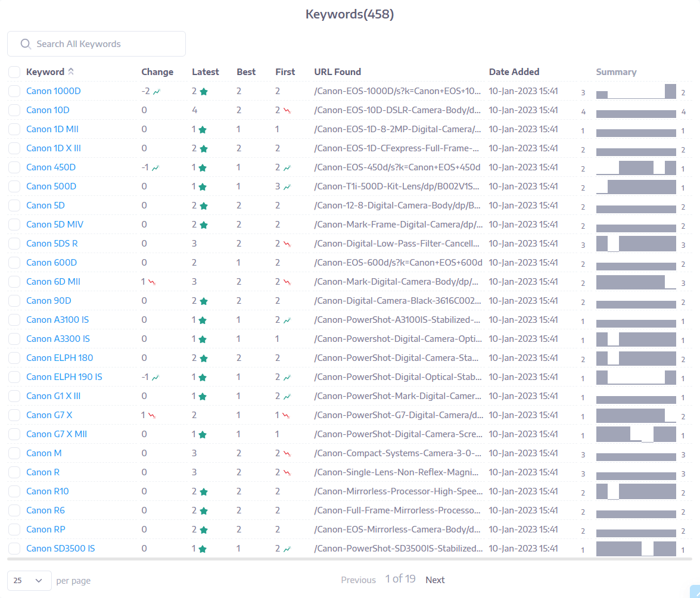This screenshot has height=598, width=700.
Task: Open the 25 per page dropdown
Action: point(29,581)
